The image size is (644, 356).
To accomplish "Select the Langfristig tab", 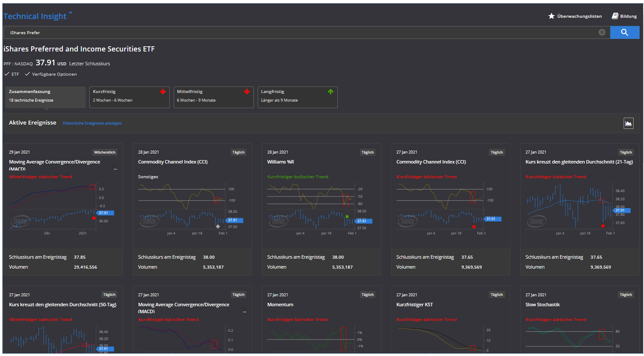I will [298, 97].
